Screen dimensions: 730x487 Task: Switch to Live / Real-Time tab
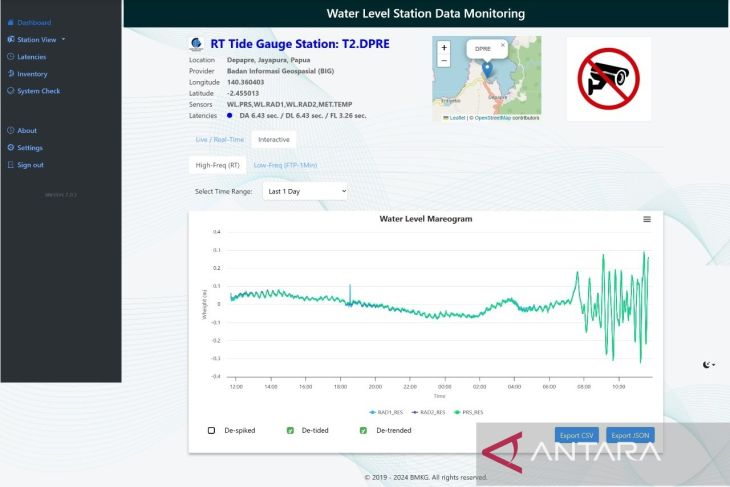220,140
